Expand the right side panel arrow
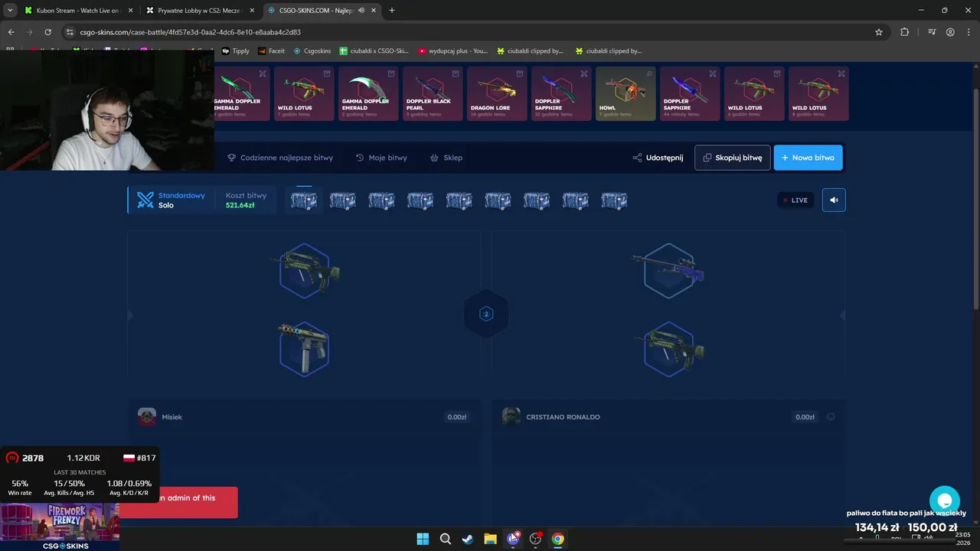980x551 pixels. (842, 315)
